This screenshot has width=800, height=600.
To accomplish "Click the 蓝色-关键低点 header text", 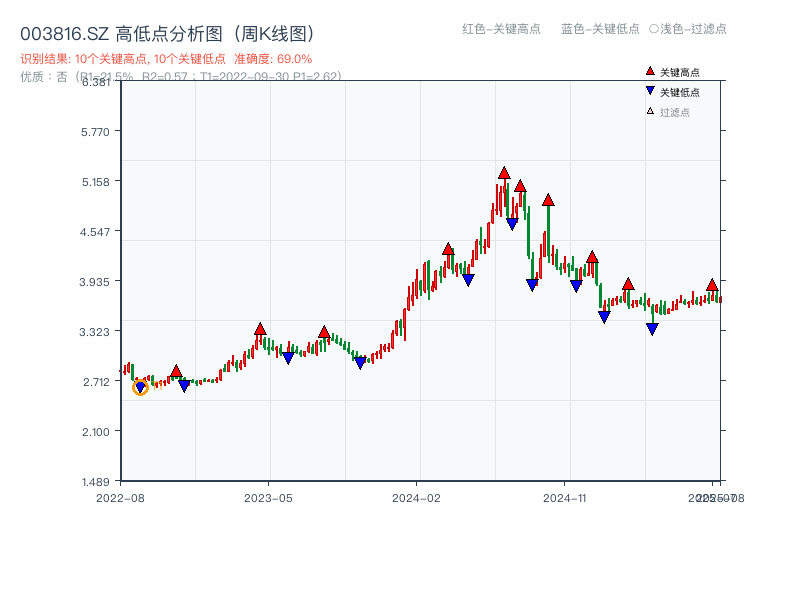I will tap(600, 29).
